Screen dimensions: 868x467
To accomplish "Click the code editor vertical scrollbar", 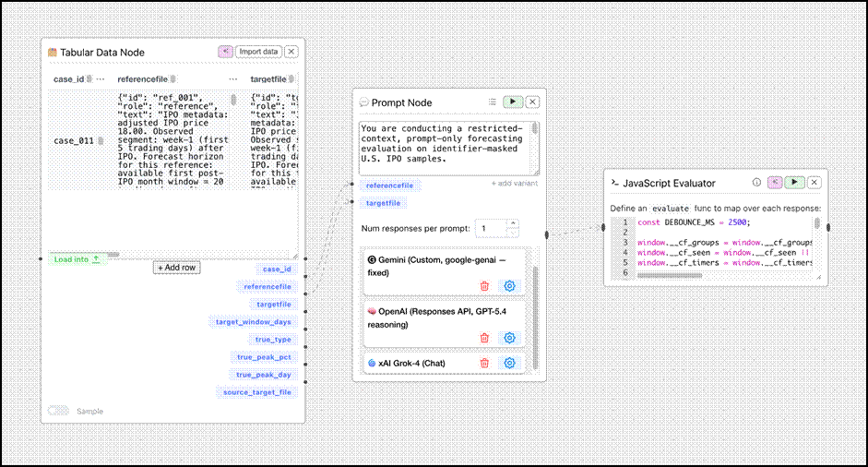I will point(816,223).
